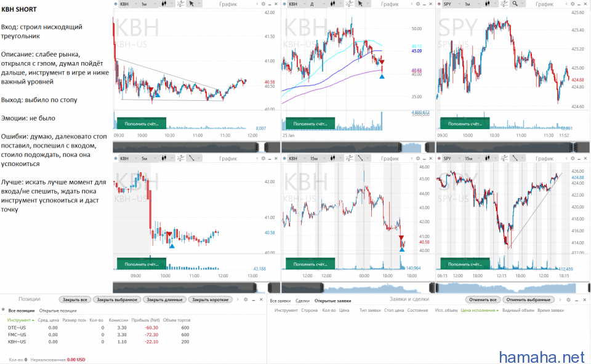Sort by Цена исполнения column header
The width and height of the screenshot is (591, 364).
pyautogui.click(x=480, y=310)
